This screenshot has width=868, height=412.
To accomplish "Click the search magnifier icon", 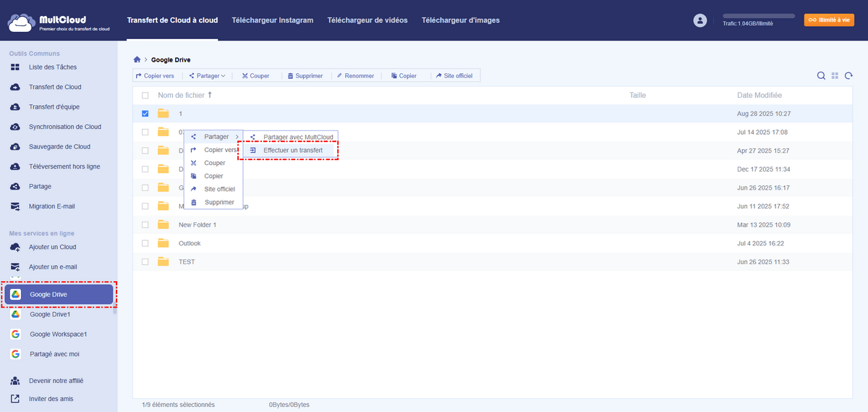I will (821, 76).
